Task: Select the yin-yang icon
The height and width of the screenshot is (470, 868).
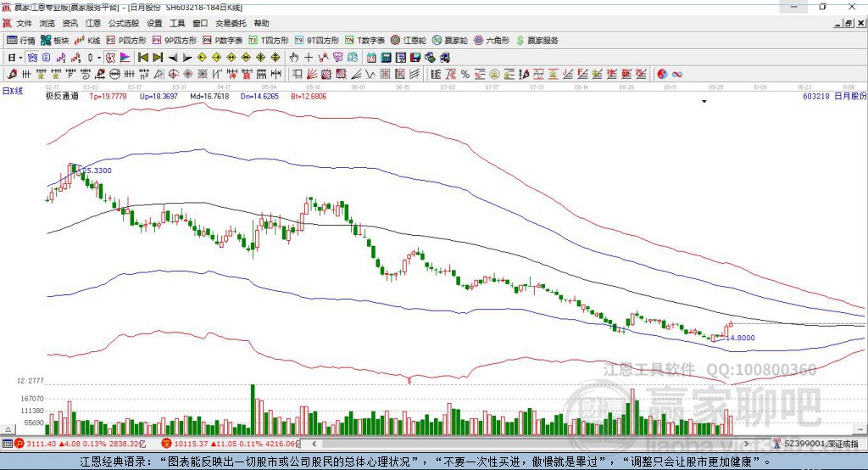Action: 662,74
